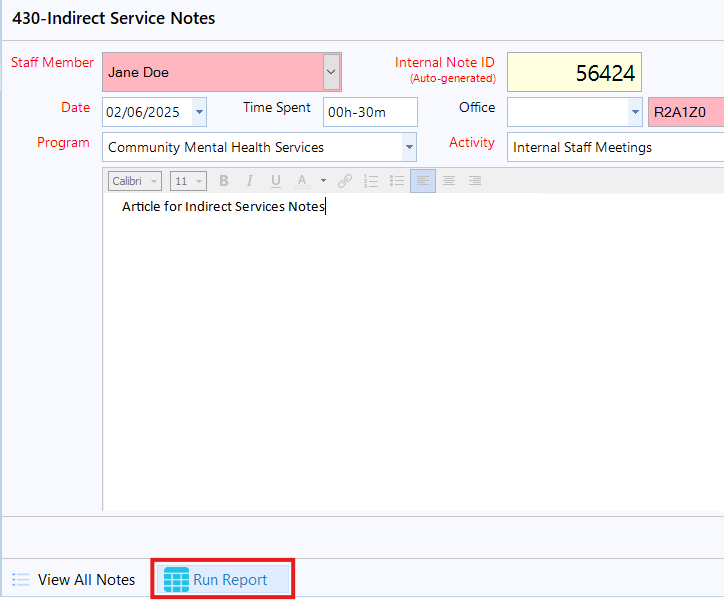The image size is (724, 600).
Task: Click the R2A1Z0 office code field
Action: pos(686,112)
